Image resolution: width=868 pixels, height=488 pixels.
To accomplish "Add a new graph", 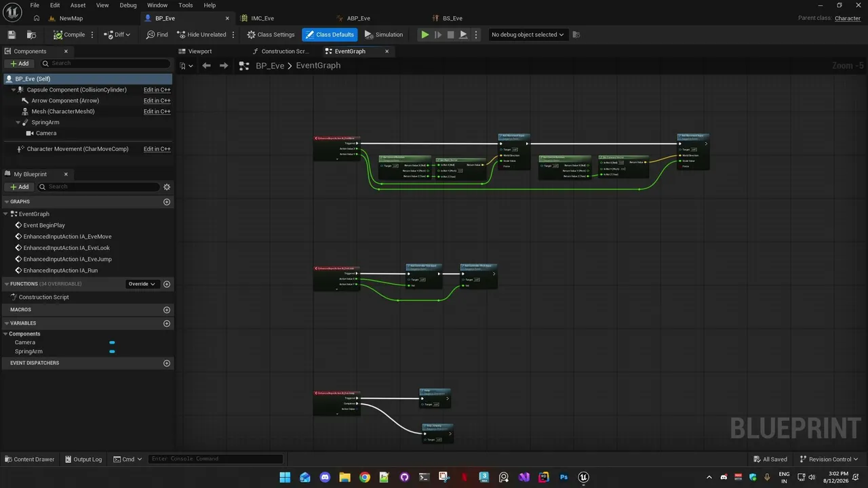I will pos(167,202).
